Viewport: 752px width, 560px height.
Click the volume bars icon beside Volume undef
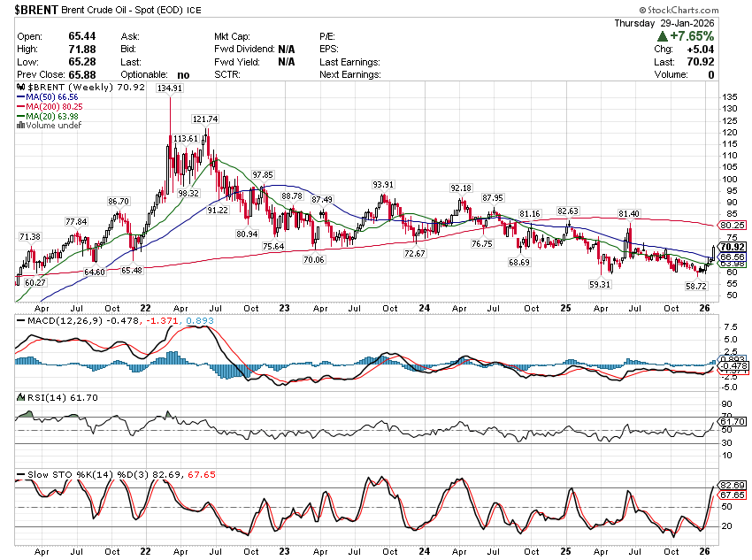pyautogui.click(x=19, y=126)
